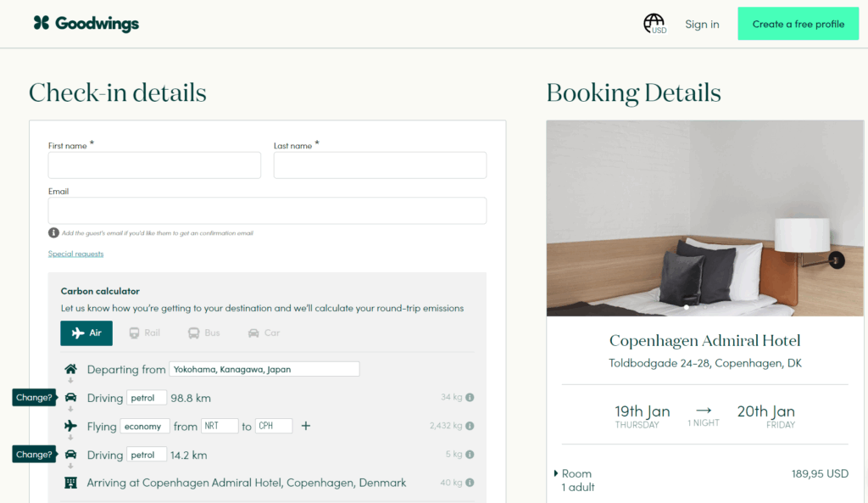Click Sign in
This screenshot has width=868, height=503.
pyautogui.click(x=702, y=24)
